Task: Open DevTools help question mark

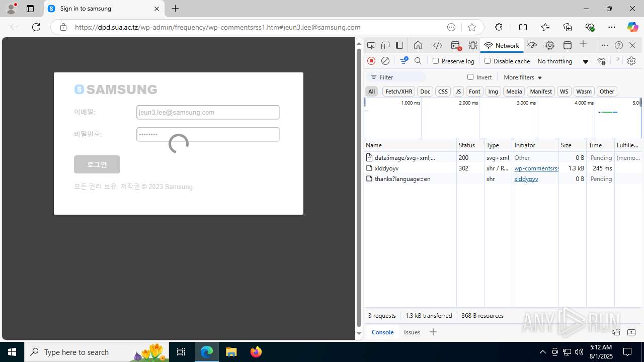Action: 619,45
